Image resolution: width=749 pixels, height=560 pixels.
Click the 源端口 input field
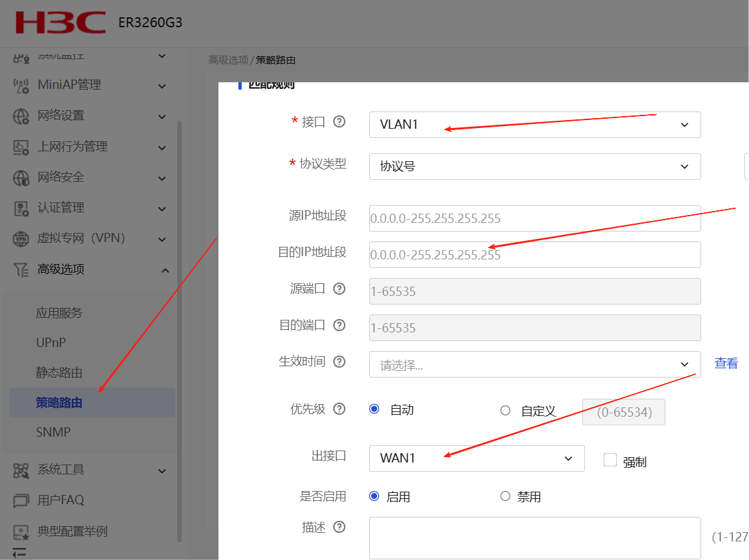535,291
